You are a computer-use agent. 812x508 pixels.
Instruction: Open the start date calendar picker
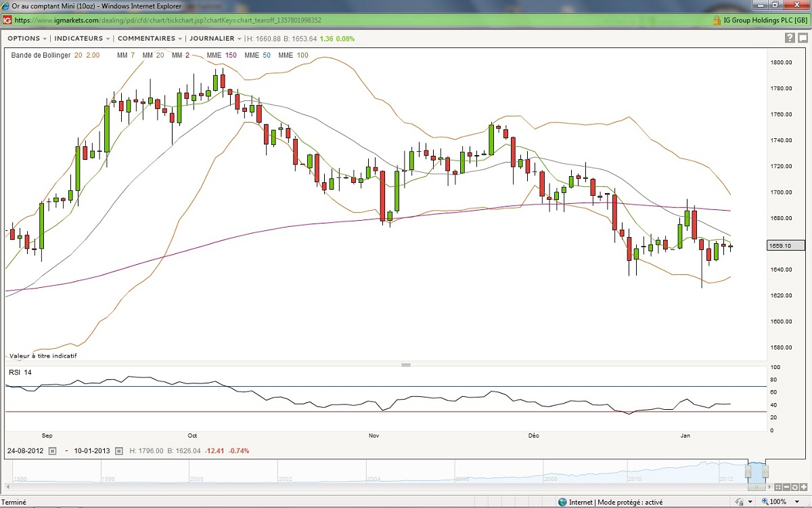52,450
